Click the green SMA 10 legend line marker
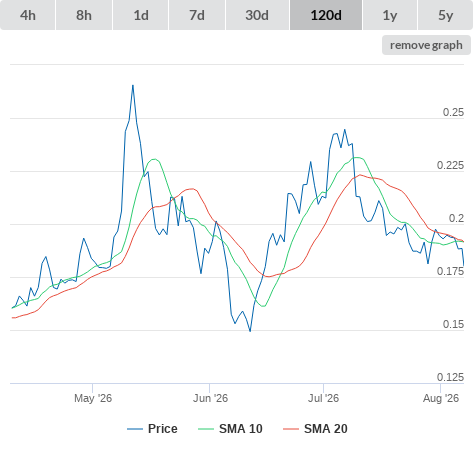This screenshot has height=455, width=474. pyautogui.click(x=206, y=429)
